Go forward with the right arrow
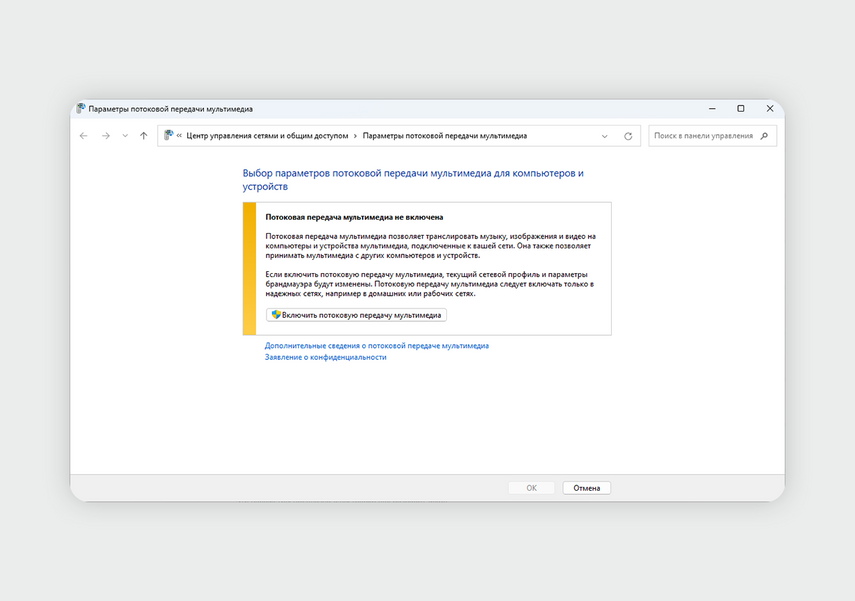 pyautogui.click(x=106, y=136)
